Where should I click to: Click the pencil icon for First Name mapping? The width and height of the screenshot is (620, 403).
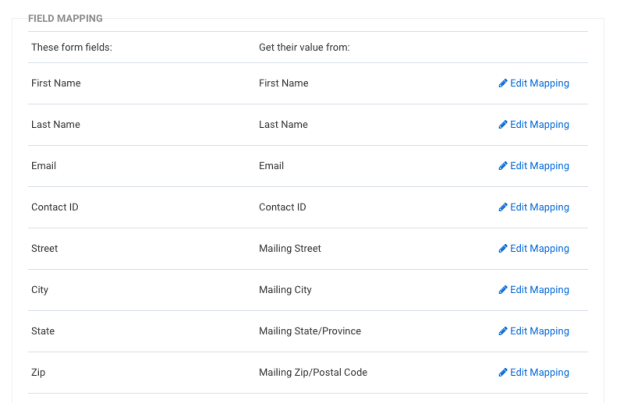click(x=503, y=83)
